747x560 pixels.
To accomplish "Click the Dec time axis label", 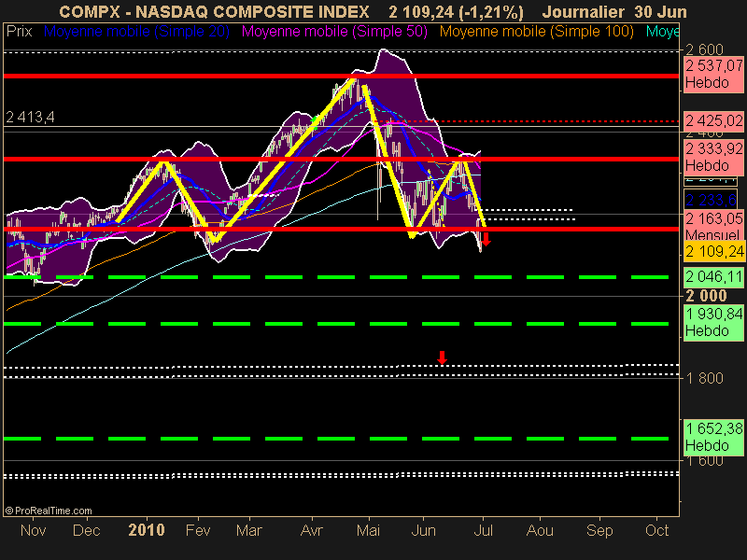I will tap(86, 530).
